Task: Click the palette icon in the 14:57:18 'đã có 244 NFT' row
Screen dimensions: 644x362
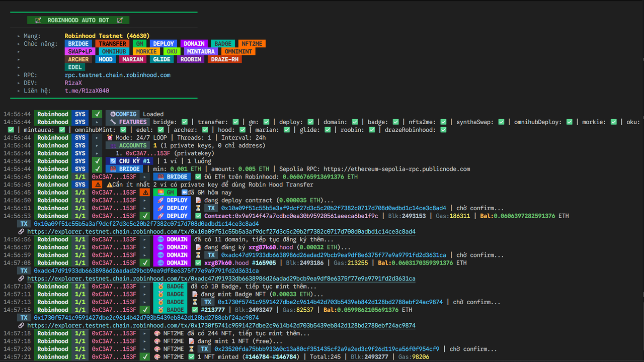Action: [x=157, y=333]
